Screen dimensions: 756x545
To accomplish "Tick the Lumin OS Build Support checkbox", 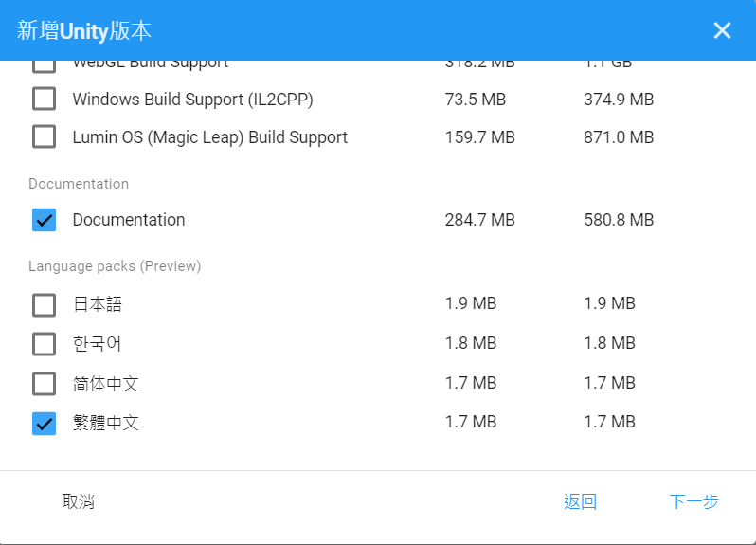I will (44, 137).
